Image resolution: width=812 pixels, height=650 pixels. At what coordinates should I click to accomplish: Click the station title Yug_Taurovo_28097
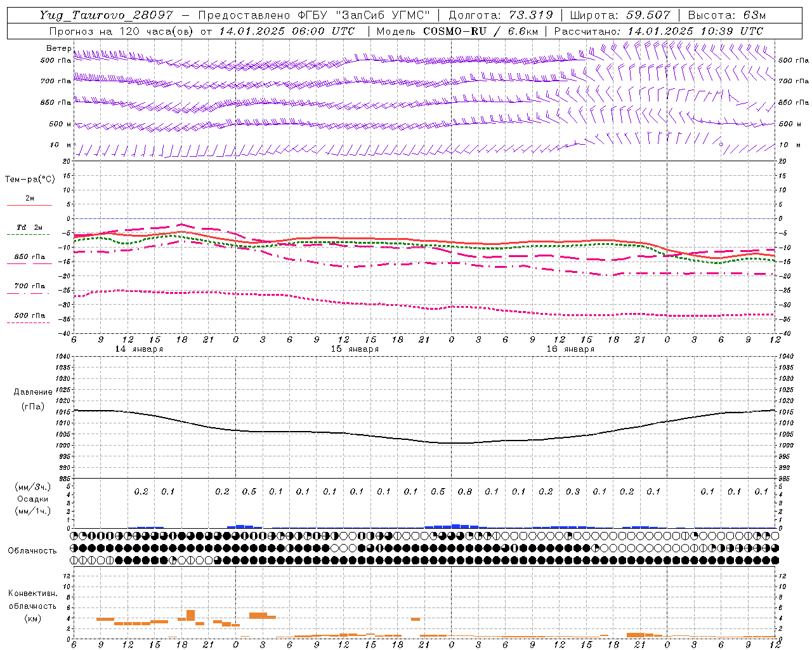(105, 15)
